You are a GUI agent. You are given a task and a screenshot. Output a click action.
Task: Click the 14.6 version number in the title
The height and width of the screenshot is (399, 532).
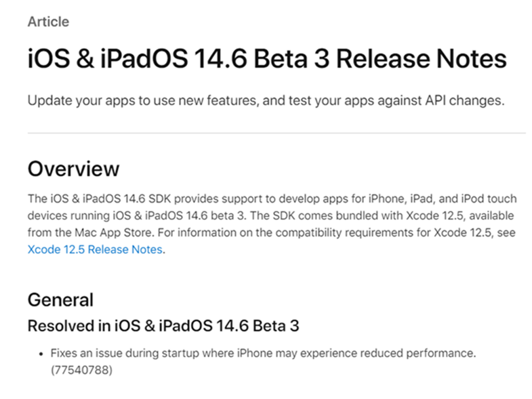coord(220,58)
